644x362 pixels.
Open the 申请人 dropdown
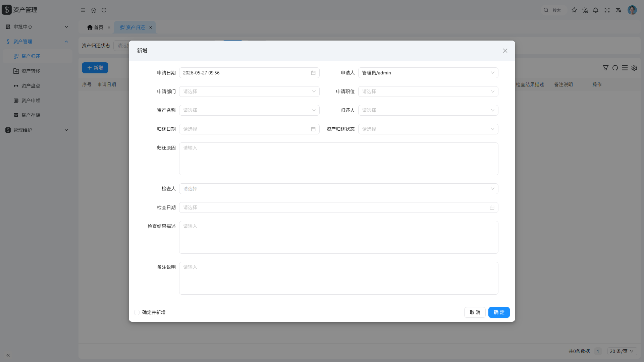428,73
